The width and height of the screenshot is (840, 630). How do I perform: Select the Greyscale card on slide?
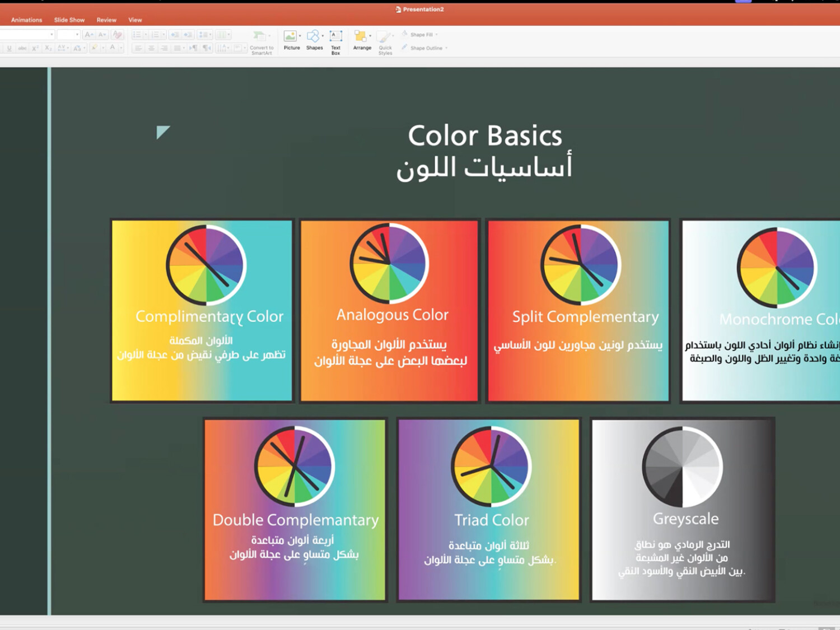pos(683,510)
